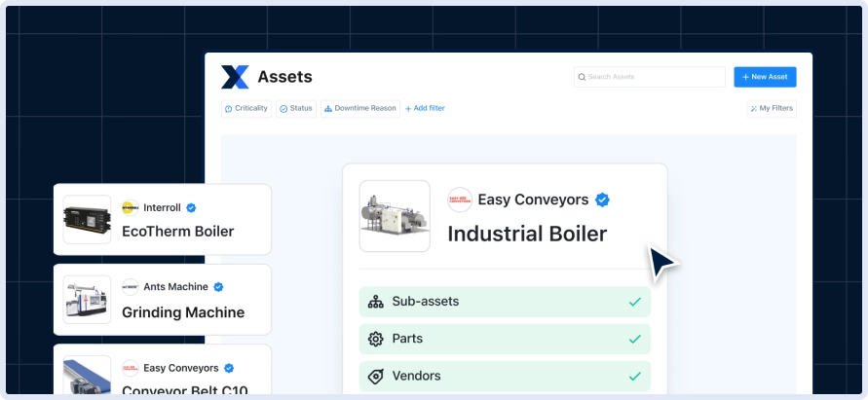Open My Filters
868x400 pixels.
772,108
